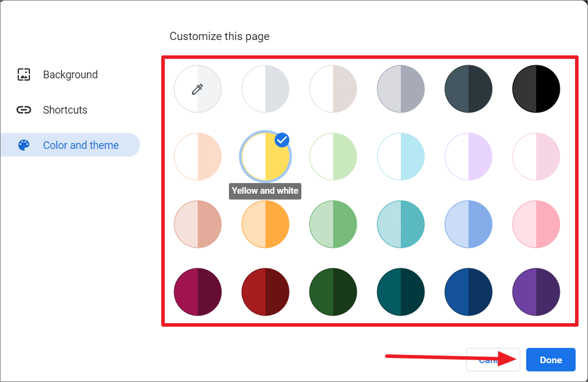This screenshot has width=588, height=382.
Task: Choose the dark teal theme swatch
Action: click(401, 292)
